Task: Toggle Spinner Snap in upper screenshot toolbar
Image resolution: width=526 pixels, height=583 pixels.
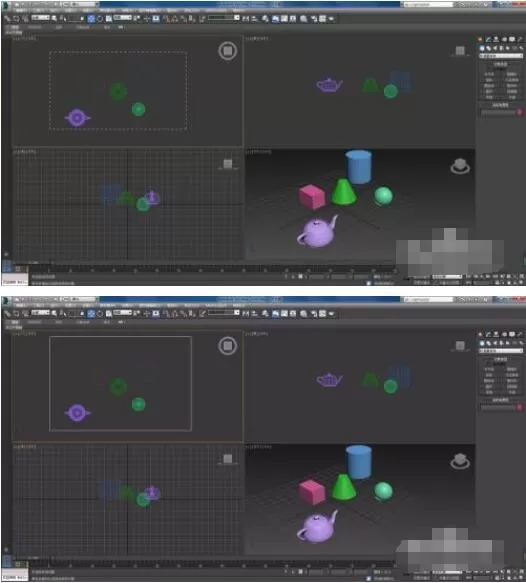Action: [192, 19]
